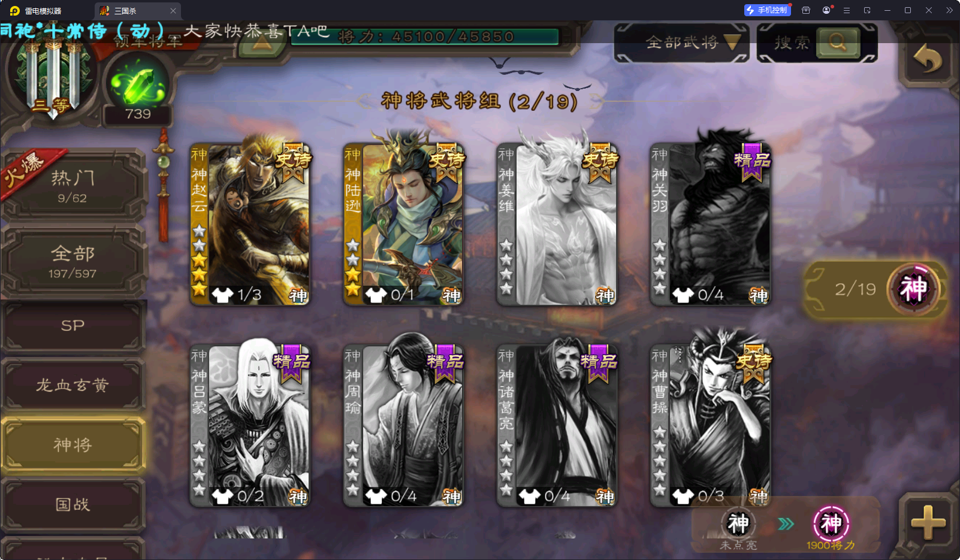Open the 全部武将 filter dropdown

coord(682,43)
